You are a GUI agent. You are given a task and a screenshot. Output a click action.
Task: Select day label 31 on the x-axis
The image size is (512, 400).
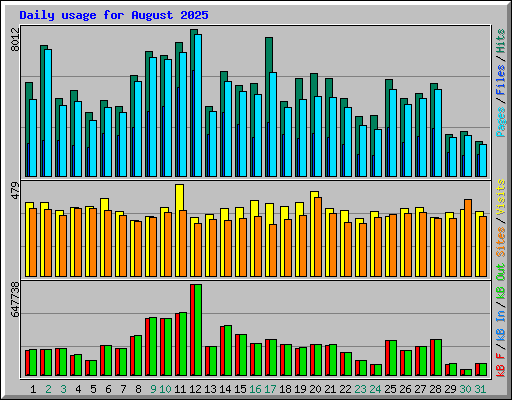tap(480, 389)
